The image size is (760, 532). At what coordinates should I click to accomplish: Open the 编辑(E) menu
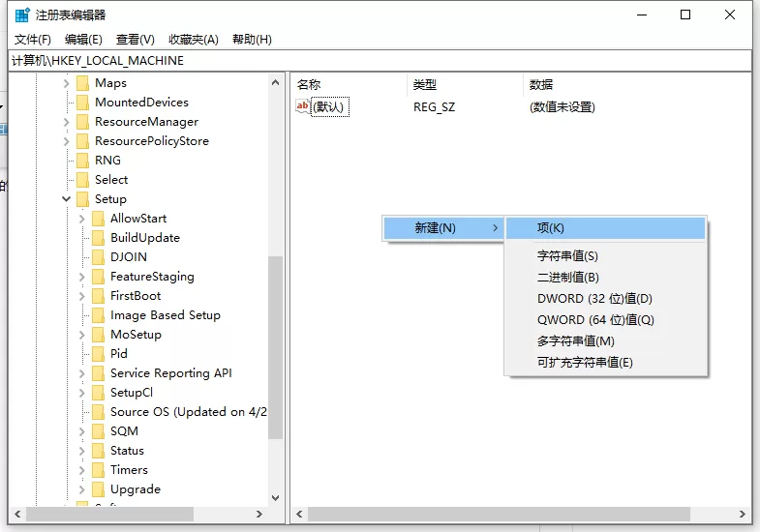(x=83, y=40)
